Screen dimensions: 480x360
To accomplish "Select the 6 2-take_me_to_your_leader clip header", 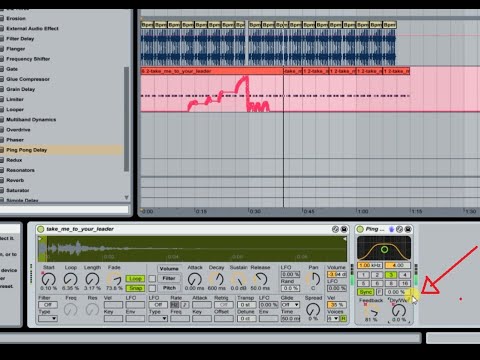I will [212, 71].
